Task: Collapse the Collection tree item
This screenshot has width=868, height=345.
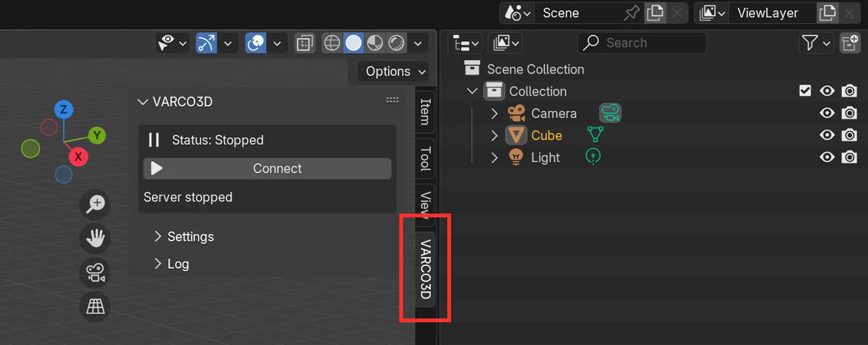Action: click(x=472, y=92)
